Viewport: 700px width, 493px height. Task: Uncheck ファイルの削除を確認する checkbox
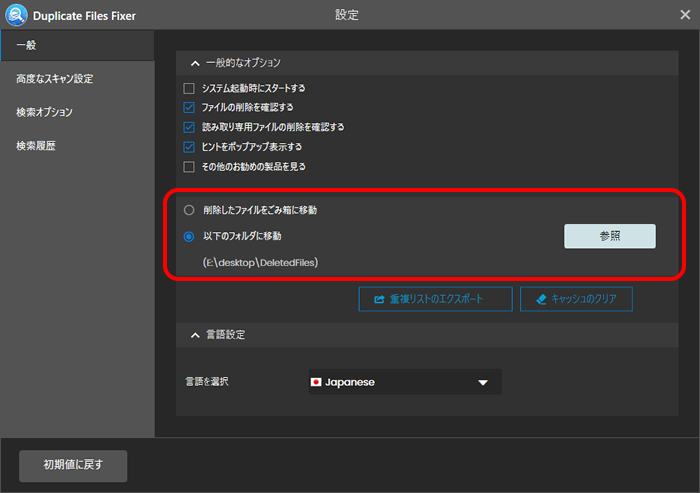click(x=189, y=108)
